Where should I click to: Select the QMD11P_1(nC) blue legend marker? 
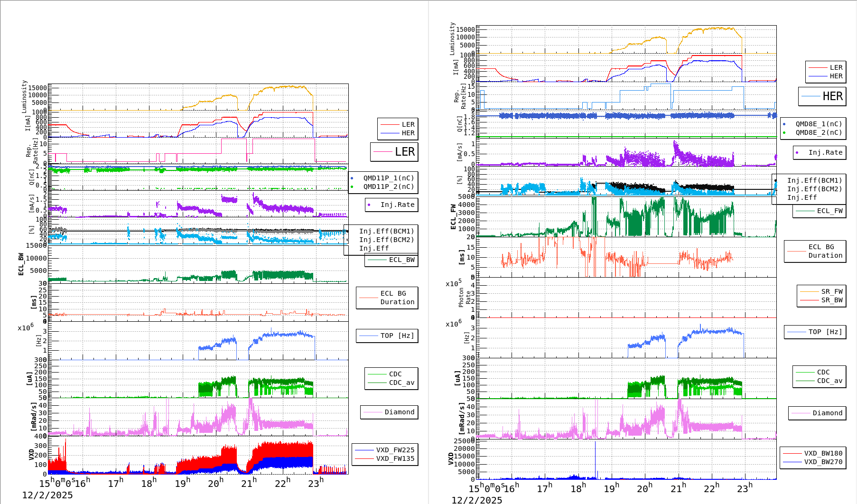352,178
